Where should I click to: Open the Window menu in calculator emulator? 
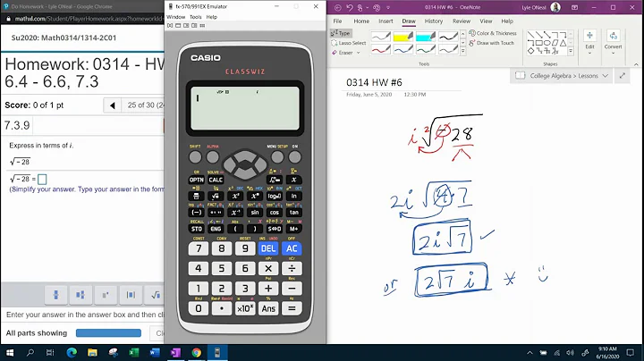click(x=176, y=17)
